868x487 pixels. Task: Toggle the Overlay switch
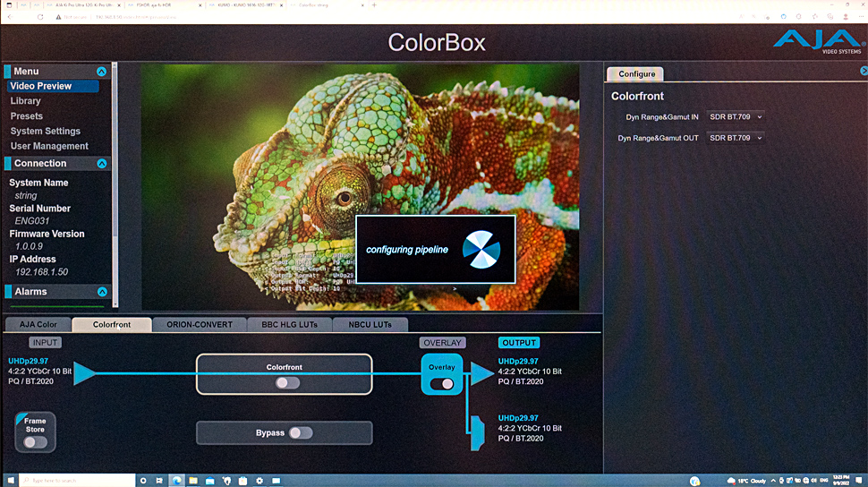tap(442, 384)
